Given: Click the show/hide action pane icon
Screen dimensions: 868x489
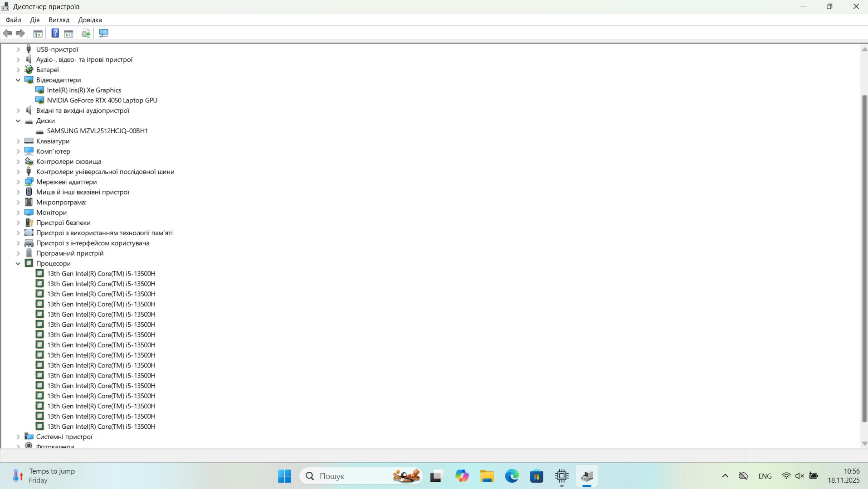Looking at the screenshot, I should click(x=68, y=33).
